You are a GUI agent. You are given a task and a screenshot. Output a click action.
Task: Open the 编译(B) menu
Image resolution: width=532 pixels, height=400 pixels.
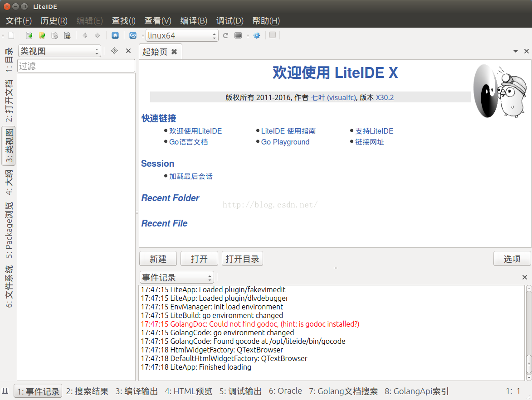(194, 21)
